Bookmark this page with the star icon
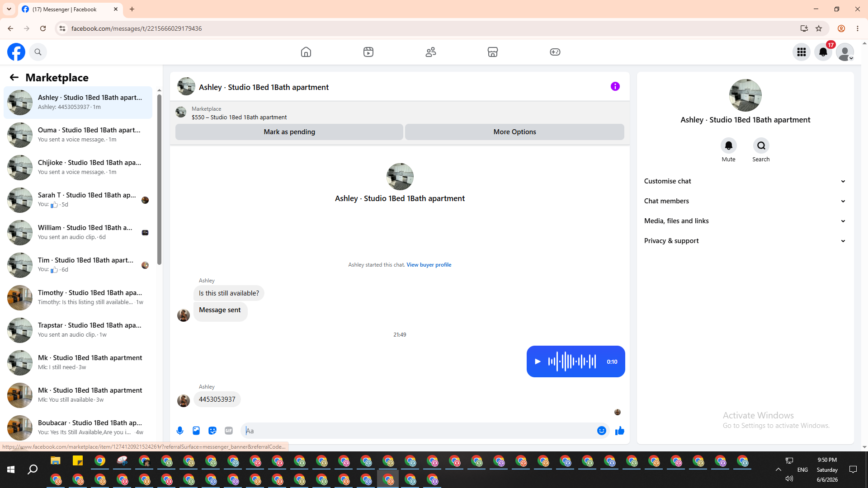The height and width of the screenshot is (488, 868). pyautogui.click(x=819, y=28)
